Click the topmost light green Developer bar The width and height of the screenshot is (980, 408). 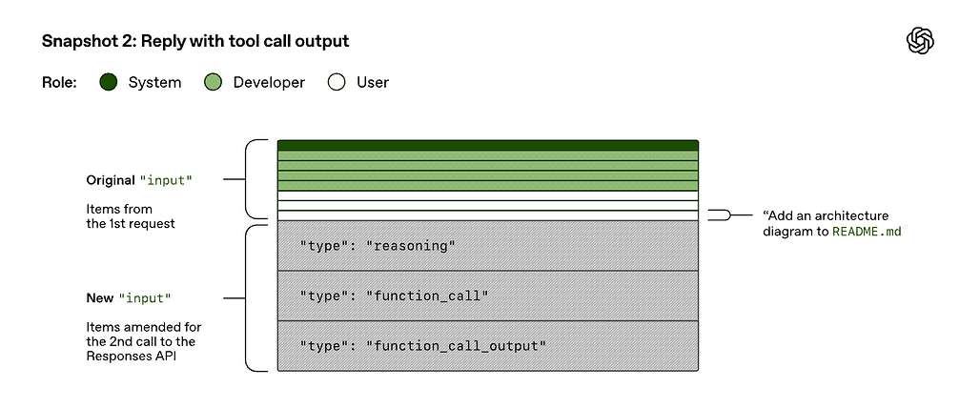(487, 155)
